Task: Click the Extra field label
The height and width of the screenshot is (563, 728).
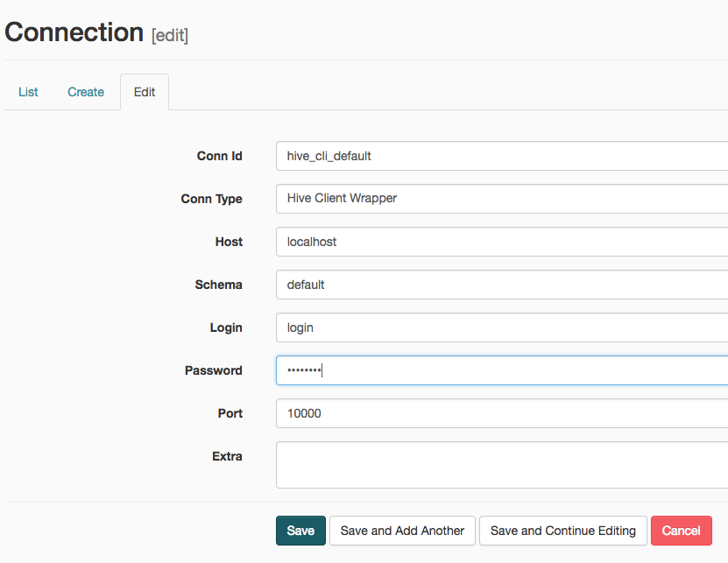Action: tap(227, 456)
